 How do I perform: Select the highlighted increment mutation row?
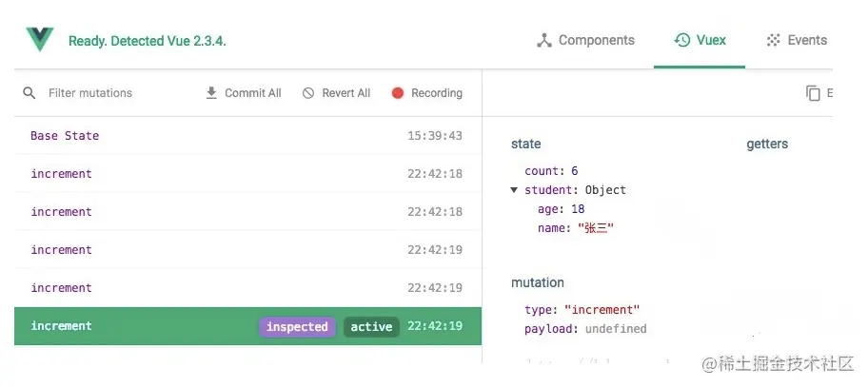[133, 326]
